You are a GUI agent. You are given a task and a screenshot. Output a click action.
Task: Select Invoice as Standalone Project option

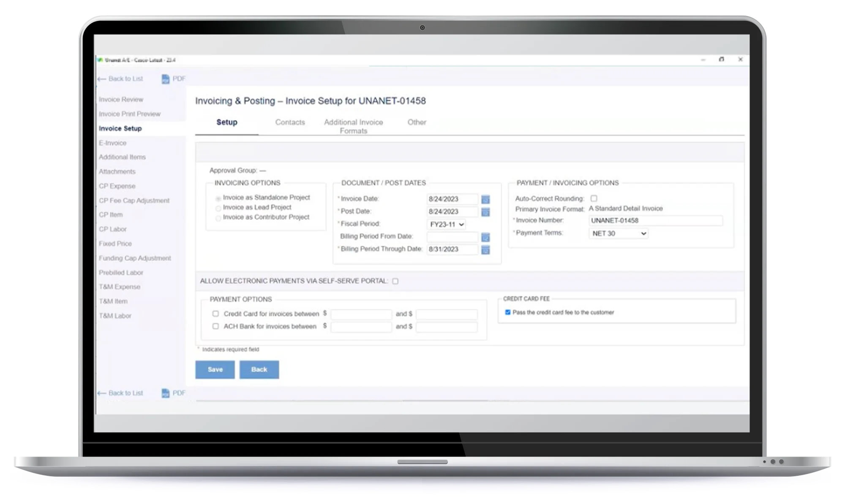[218, 198]
